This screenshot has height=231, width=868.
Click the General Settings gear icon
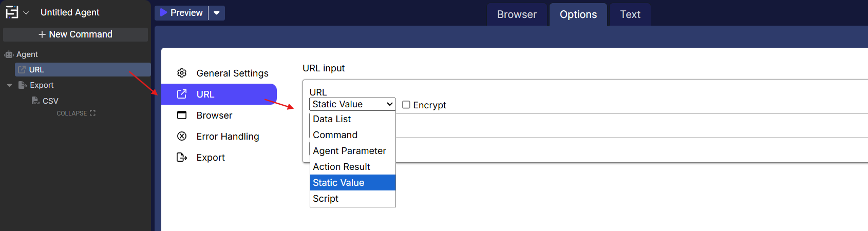click(x=182, y=73)
